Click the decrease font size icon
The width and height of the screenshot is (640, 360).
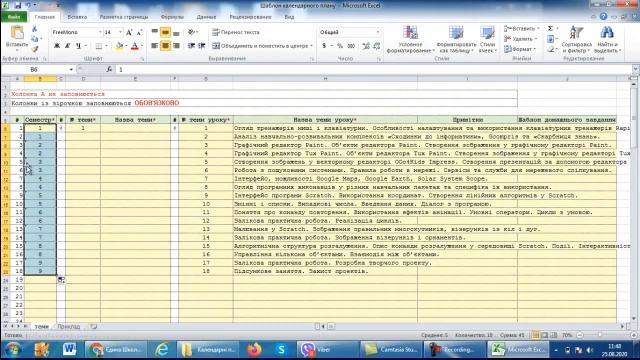point(139,32)
